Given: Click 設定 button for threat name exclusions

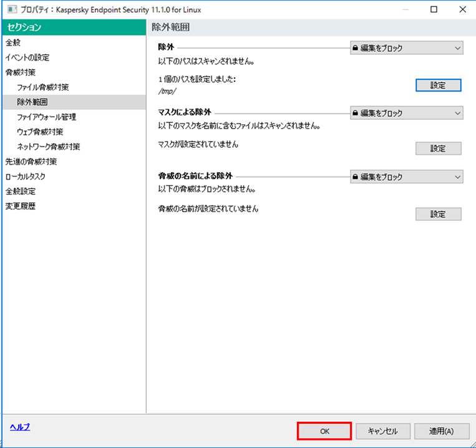Looking at the screenshot, I should (x=438, y=214).
